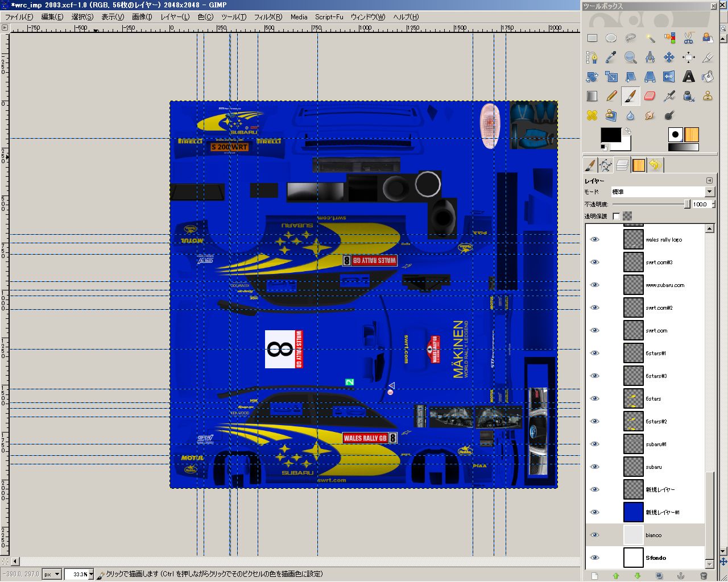Open the 編集(E) menu
This screenshot has height=582, width=728.
52,17
